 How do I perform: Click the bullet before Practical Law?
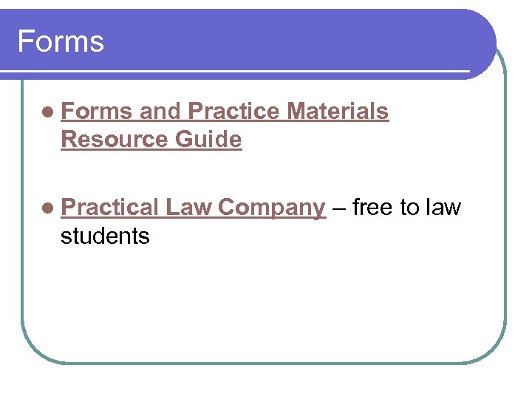(48, 209)
